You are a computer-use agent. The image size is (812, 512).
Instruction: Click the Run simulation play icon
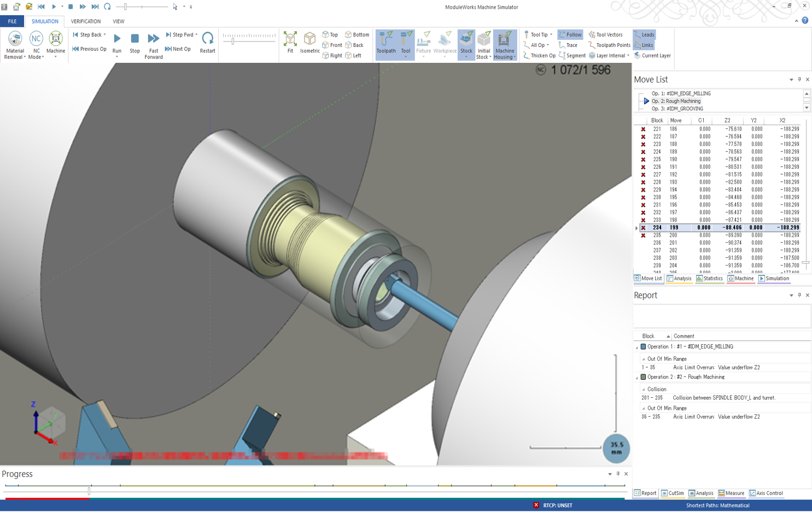point(117,39)
